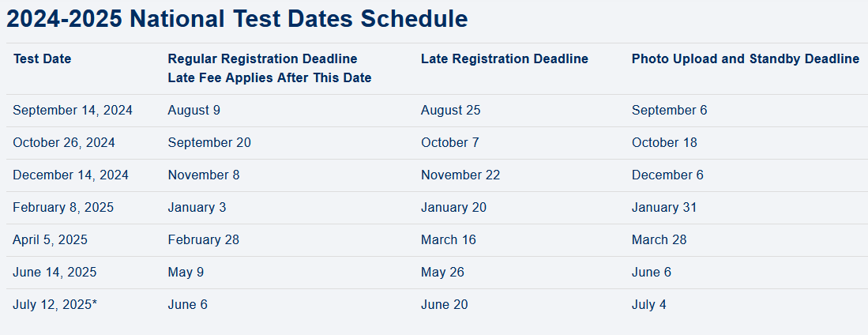Select the April 5, 2025 test date
The image size is (868, 335).
[x=50, y=240]
